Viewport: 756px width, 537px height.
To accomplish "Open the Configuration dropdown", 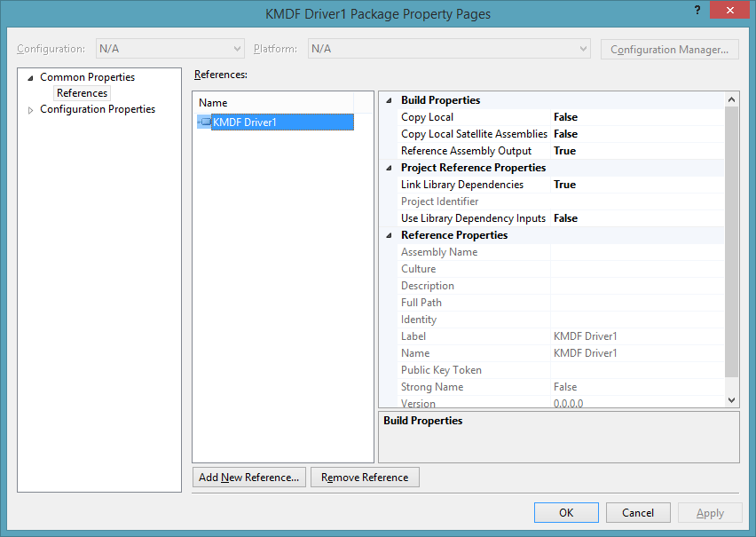I will point(168,48).
